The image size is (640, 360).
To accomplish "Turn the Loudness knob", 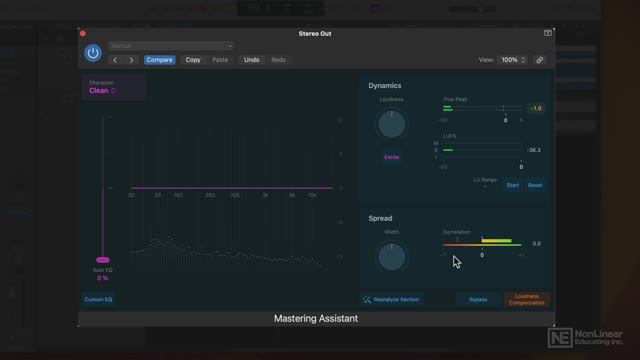I will click(x=391, y=124).
